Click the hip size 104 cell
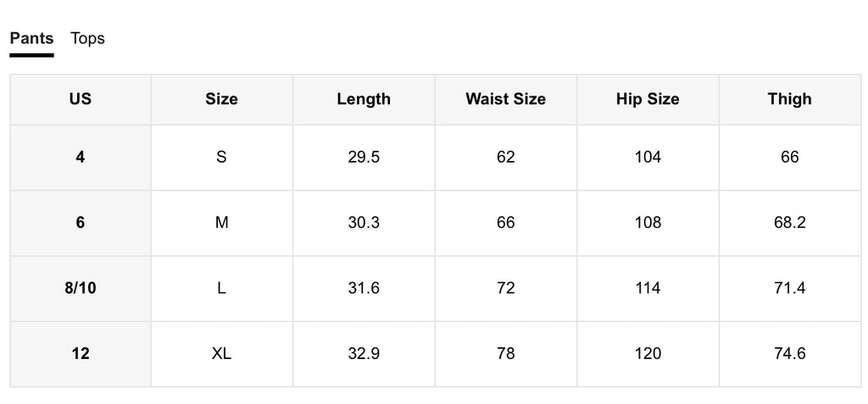 648,158
